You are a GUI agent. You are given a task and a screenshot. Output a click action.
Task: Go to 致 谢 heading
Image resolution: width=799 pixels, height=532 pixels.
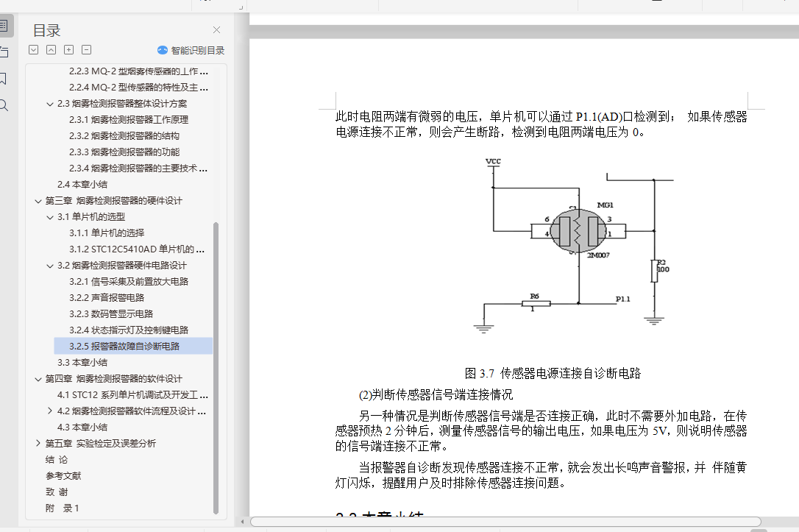point(57,492)
